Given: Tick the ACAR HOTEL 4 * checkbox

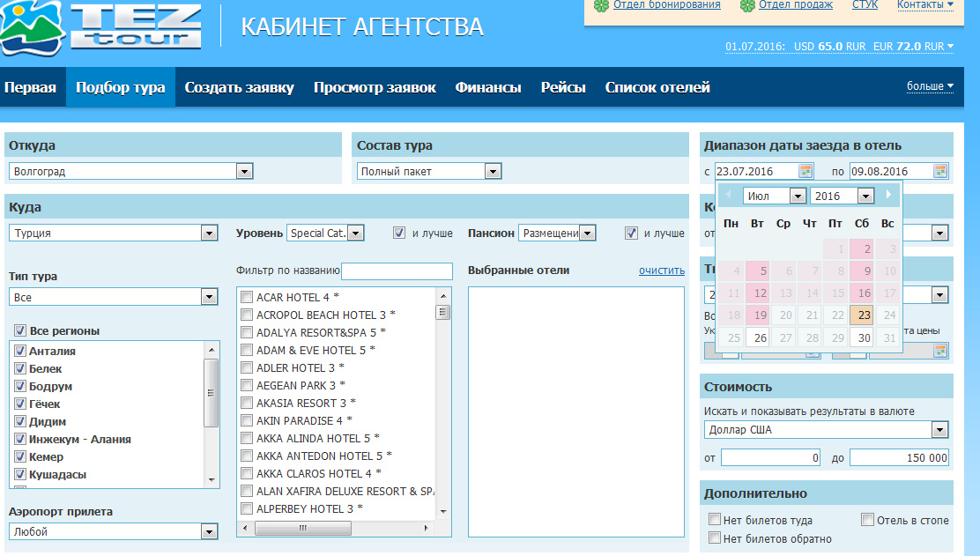Looking at the screenshot, I should (x=247, y=297).
